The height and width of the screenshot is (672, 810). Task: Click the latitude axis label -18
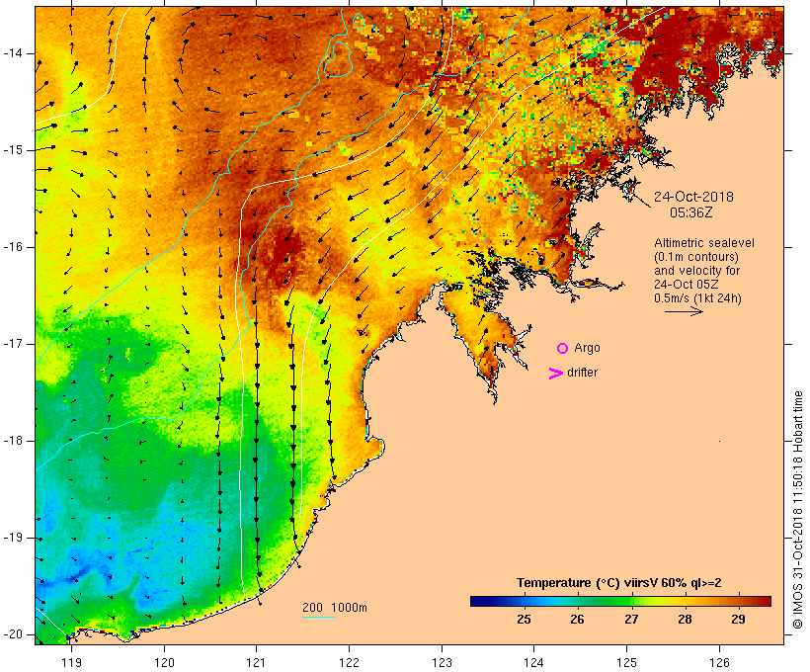pos(13,441)
